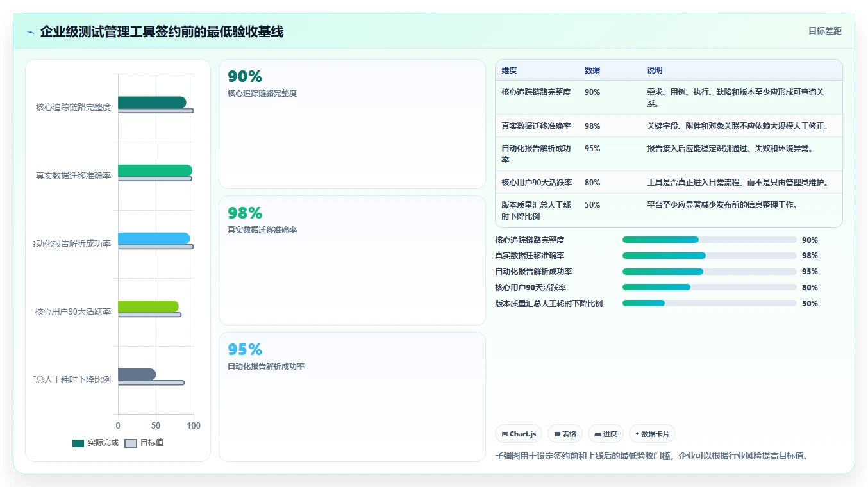
Task: Click the 说明 table column header
Action: [x=655, y=70]
